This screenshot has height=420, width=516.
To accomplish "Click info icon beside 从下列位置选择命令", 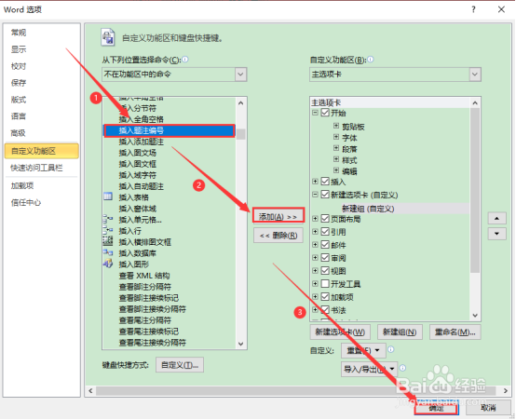I will coord(185,60).
